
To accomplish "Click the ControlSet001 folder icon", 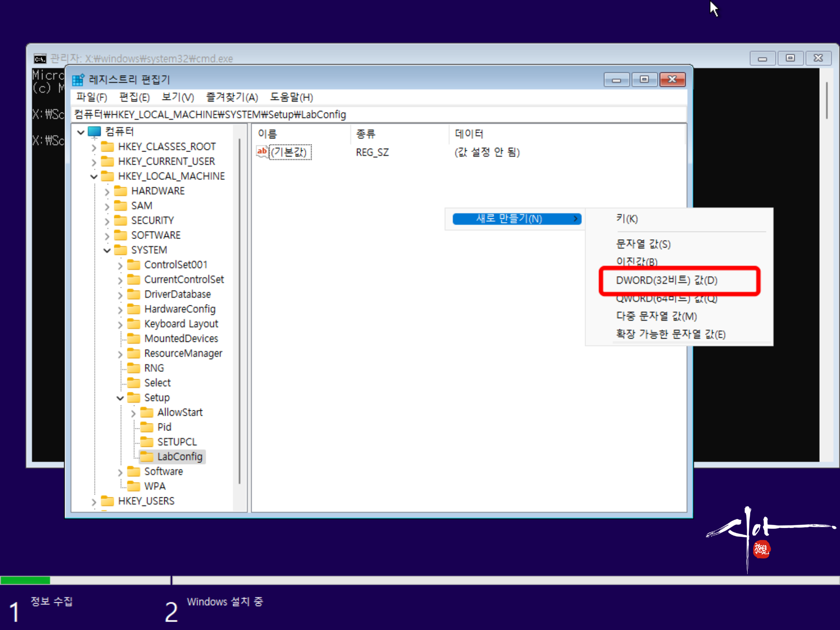I will (x=134, y=265).
